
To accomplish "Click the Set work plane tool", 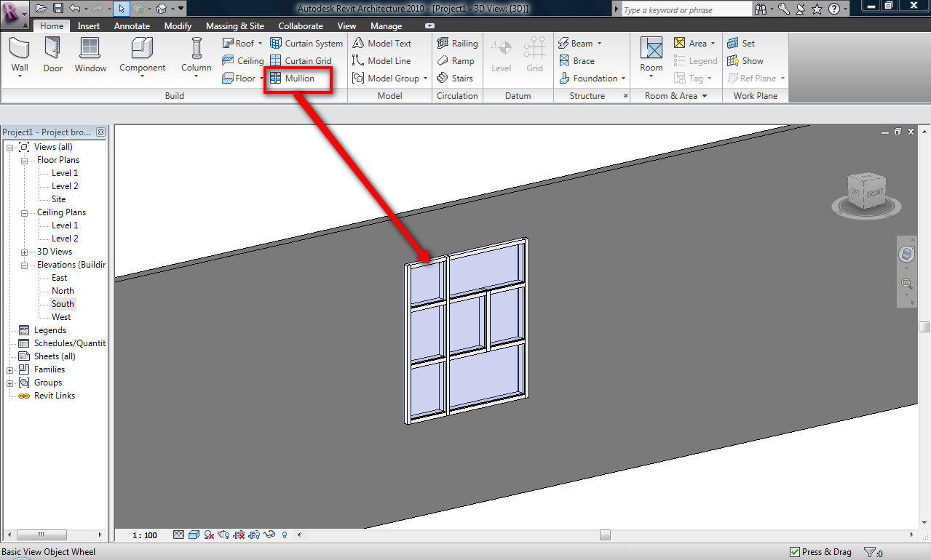I will [x=741, y=44].
